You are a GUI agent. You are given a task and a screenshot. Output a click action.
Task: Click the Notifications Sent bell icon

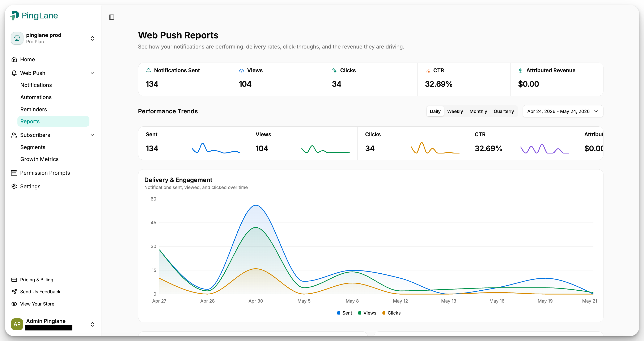click(148, 71)
